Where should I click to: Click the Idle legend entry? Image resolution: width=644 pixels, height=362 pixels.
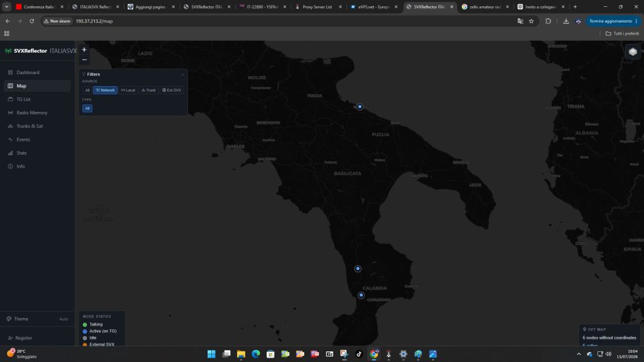point(90,338)
